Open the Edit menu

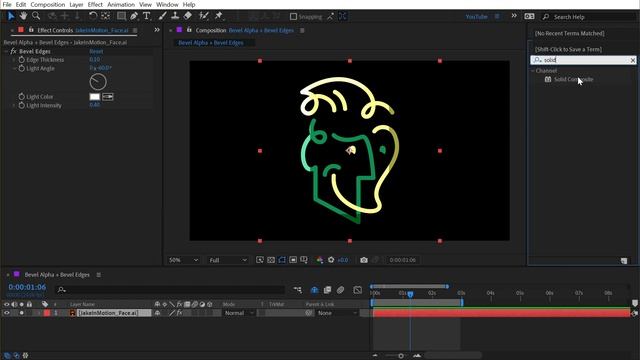coord(21,4)
